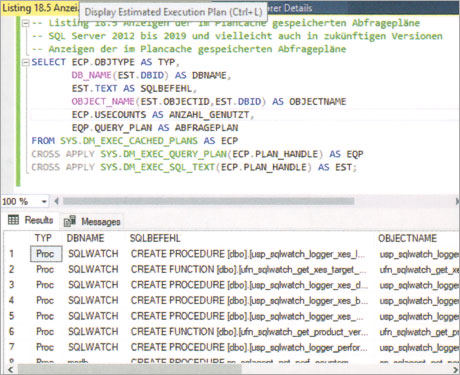Click the editor horizontal scrollbar thumb
The image size is (460, 375).
coord(208,201)
